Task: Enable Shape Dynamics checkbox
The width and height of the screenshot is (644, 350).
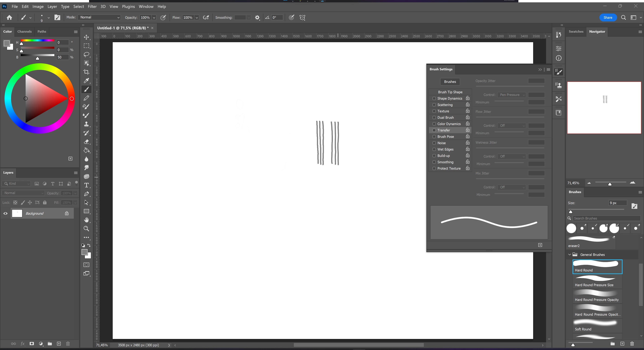Action: [434, 98]
